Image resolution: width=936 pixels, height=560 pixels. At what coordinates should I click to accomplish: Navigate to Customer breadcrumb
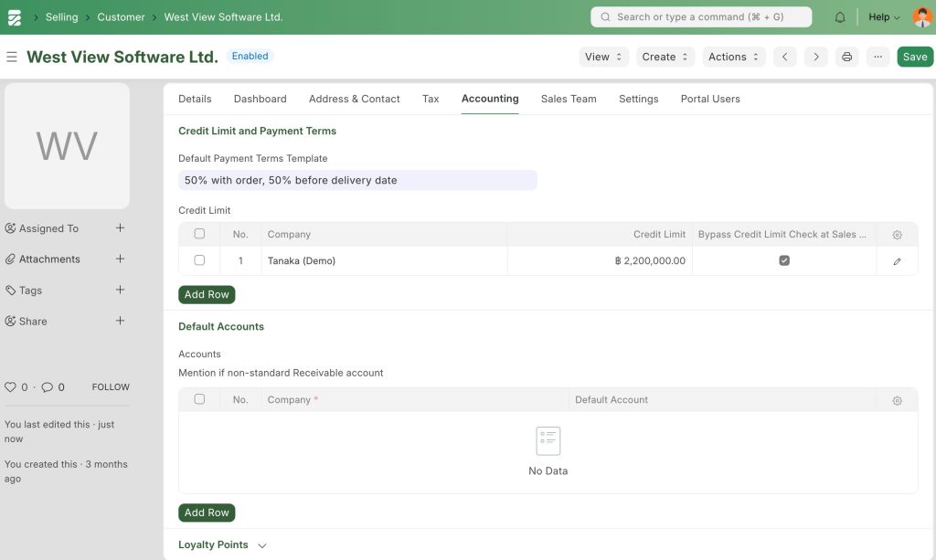(x=121, y=17)
